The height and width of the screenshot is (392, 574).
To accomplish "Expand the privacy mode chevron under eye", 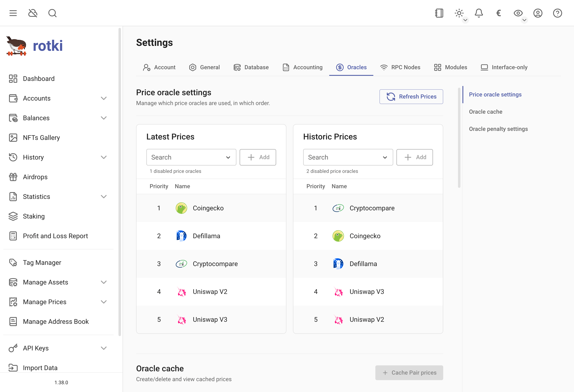I will [x=524, y=20].
